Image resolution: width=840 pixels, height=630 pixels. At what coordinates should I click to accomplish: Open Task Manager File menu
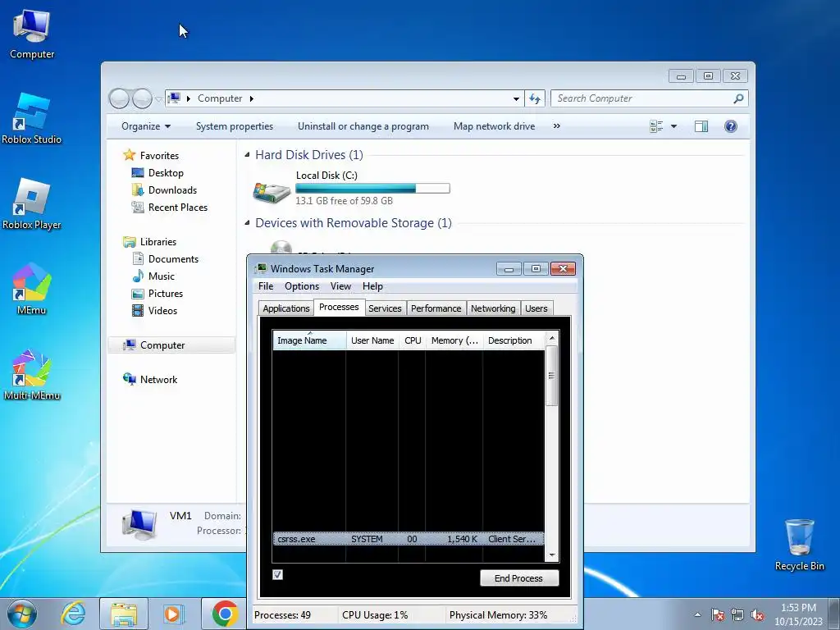(266, 286)
